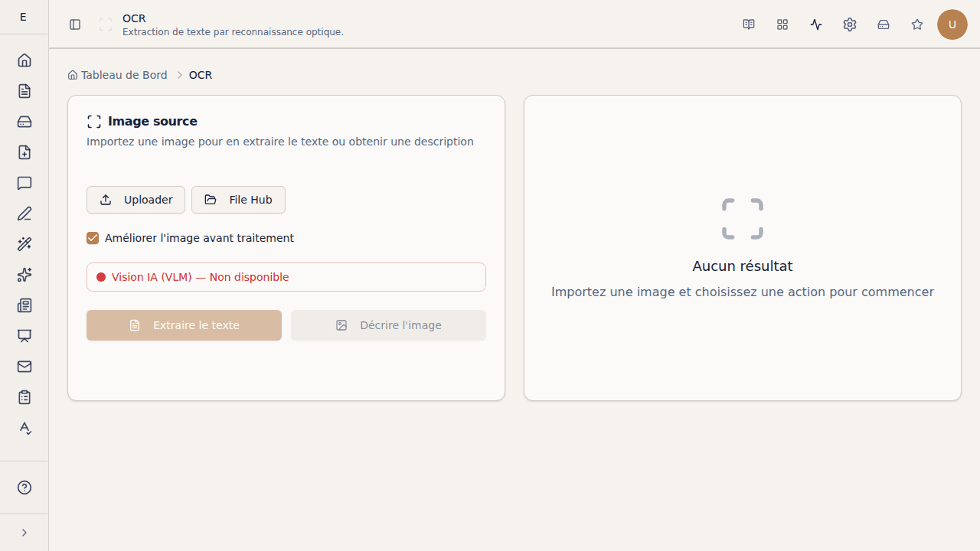Click the "Uploader" button
Screen dimensions: 980x551
tap(136, 200)
